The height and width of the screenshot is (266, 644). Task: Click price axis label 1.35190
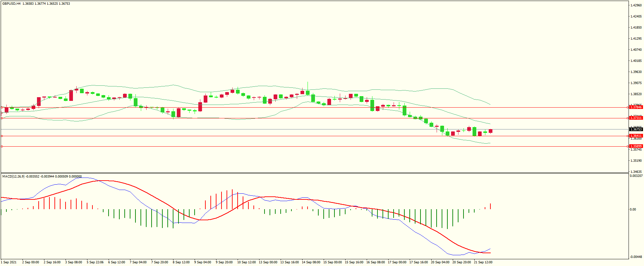636,161
